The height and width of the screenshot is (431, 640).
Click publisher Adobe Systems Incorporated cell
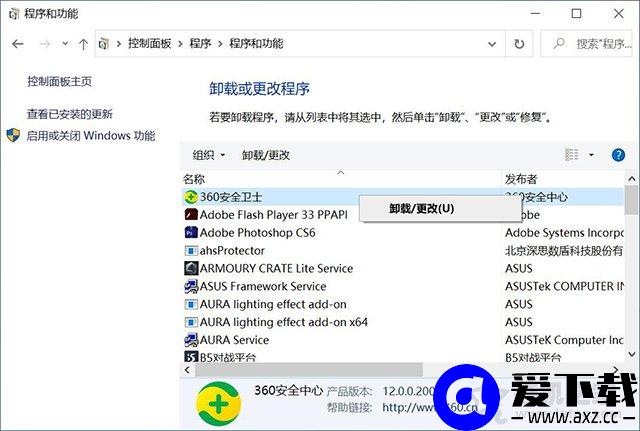564,233
